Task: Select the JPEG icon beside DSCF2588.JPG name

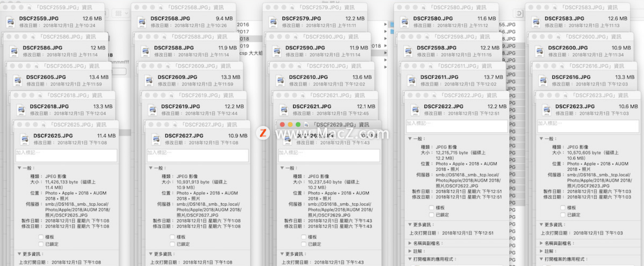Action: pyautogui.click(x=146, y=51)
